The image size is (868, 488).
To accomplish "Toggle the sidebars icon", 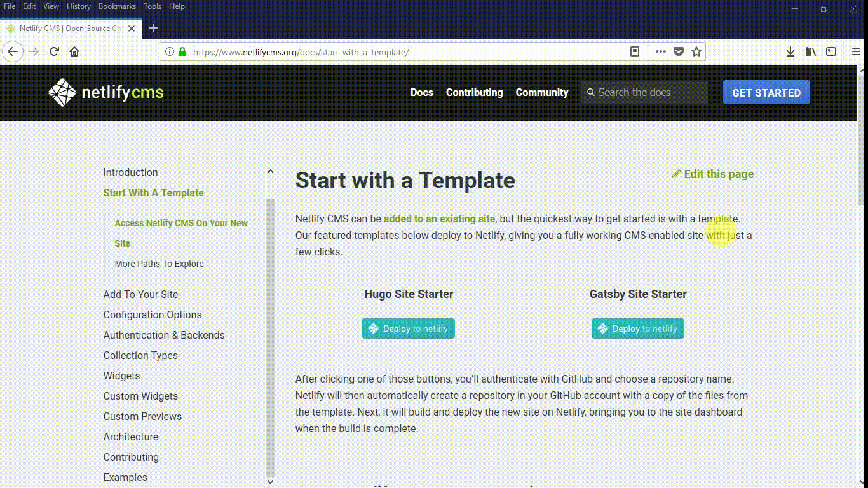I will pos(831,51).
